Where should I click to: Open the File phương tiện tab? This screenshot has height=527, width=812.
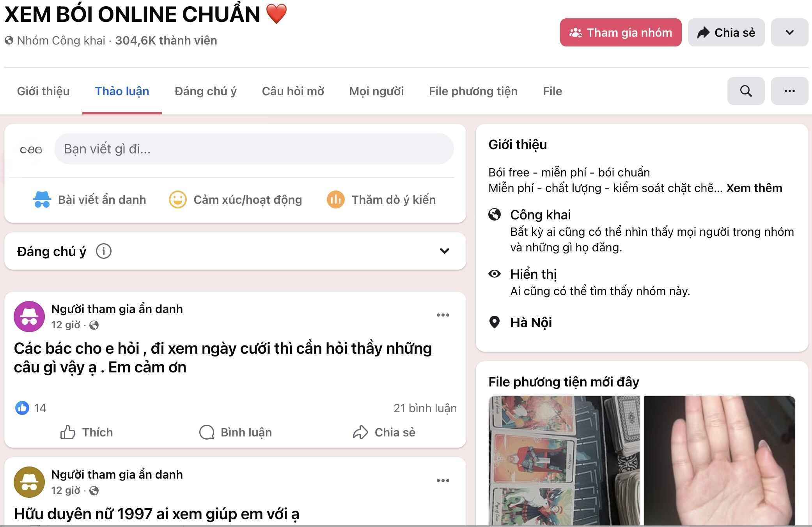(473, 91)
